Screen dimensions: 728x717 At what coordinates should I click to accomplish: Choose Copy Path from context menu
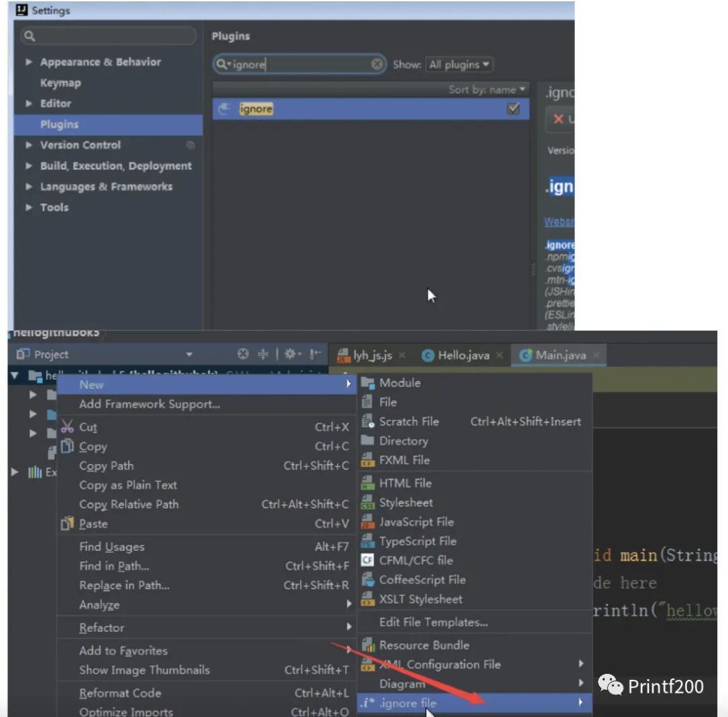(x=207, y=465)
